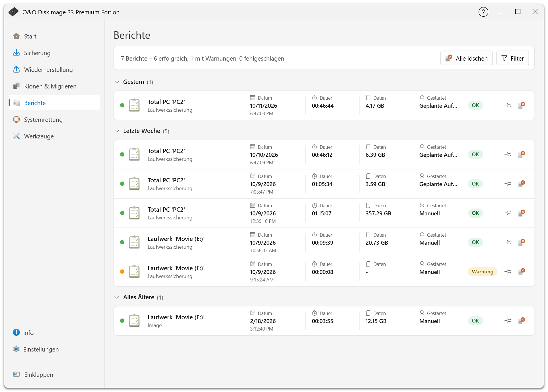Viewport: 548px width, 392px height.
Task: Delete the 357.29 GB report
Action: click(522, 213)
